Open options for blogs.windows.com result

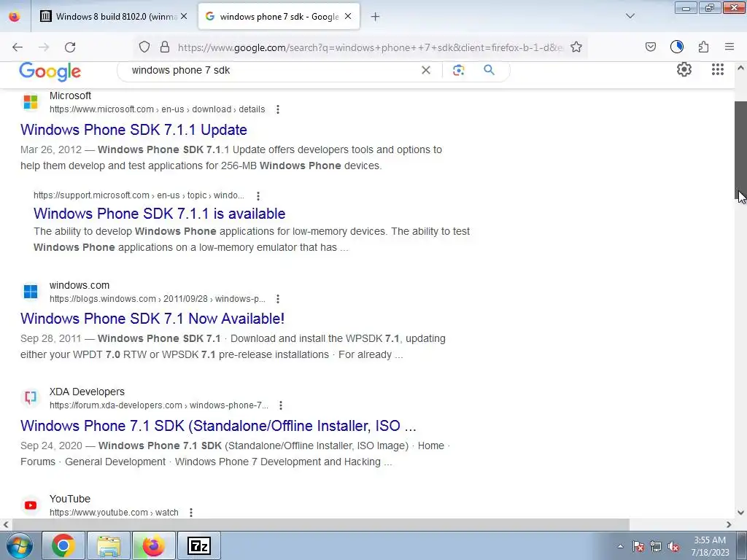(x=278, y=299)
